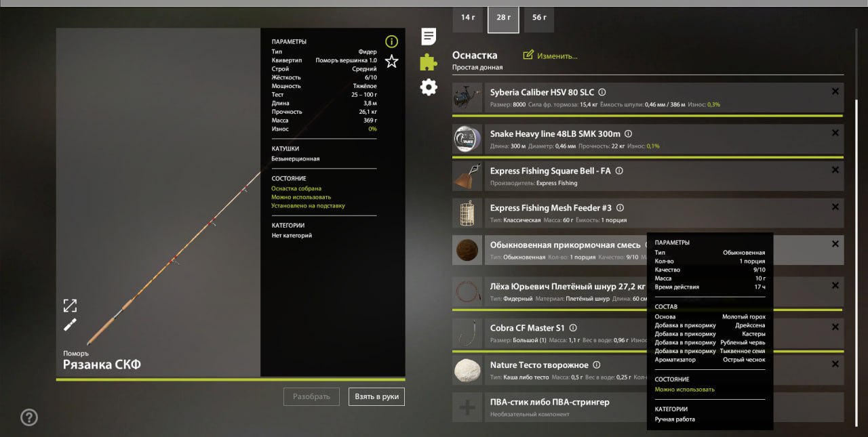Image resolution: width=868 pixels, height=437 pixels.
Task: Open the gear settings icon
Action: click(x=429, y=87)
